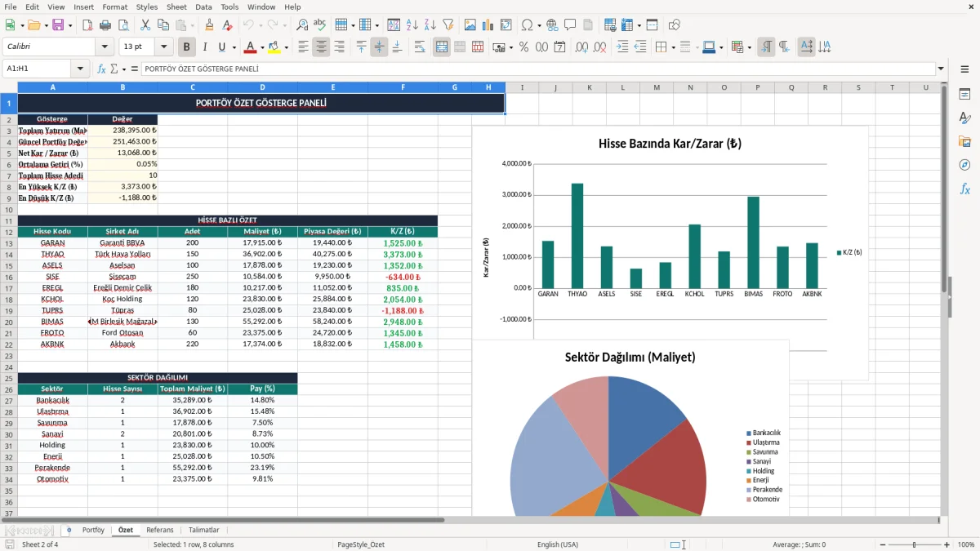Screen dimensions: 980x551
Task: Click Draw Functions shapes icon
Action: (x=674, y=25)
